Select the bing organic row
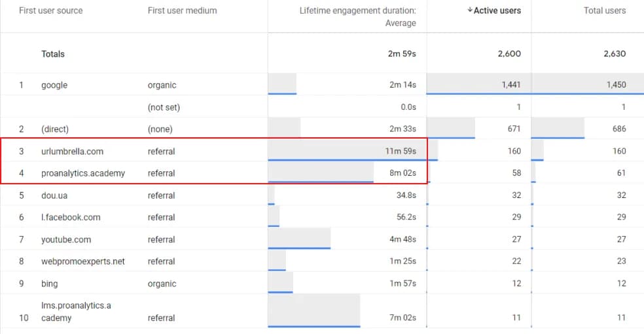Viewport: 644px width, 334px height. coord(322,283)
